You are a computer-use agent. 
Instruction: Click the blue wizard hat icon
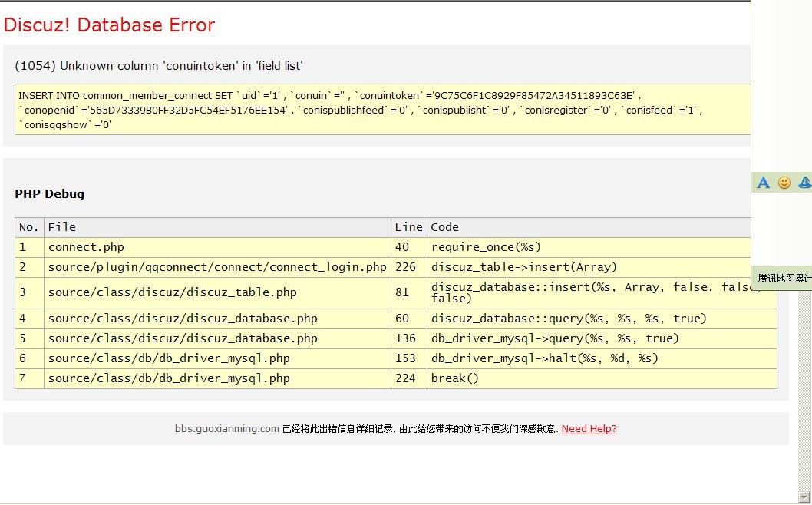804,183
